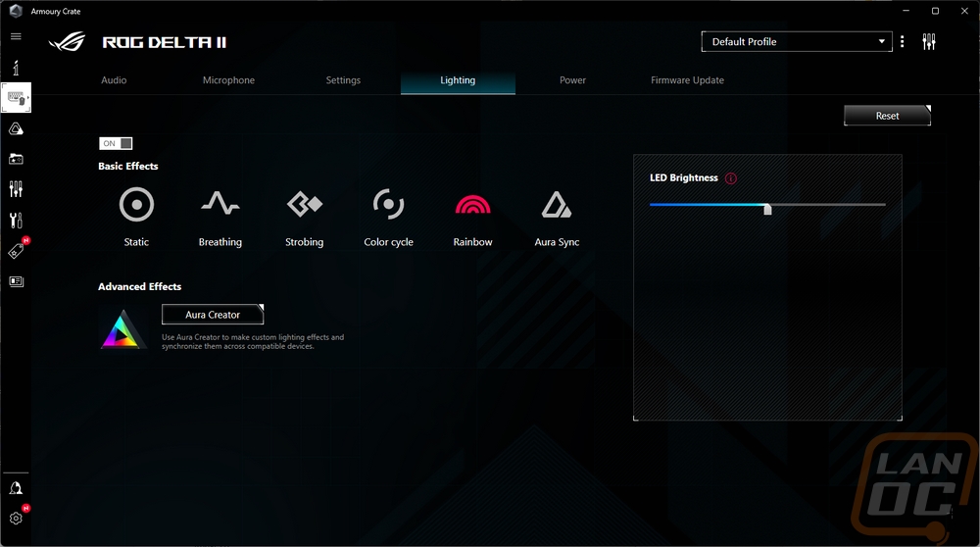
Task: Click the ROG logo in header
Action: point(67,42)
